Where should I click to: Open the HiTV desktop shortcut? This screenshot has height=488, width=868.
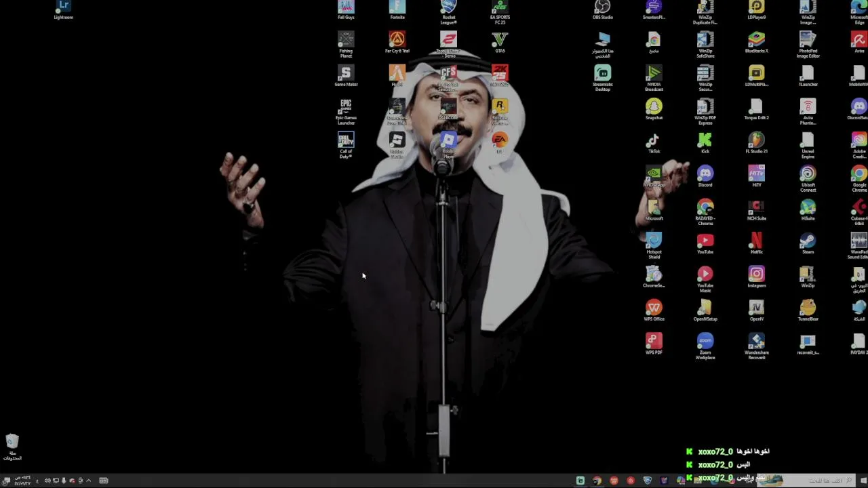click(756, 176)
